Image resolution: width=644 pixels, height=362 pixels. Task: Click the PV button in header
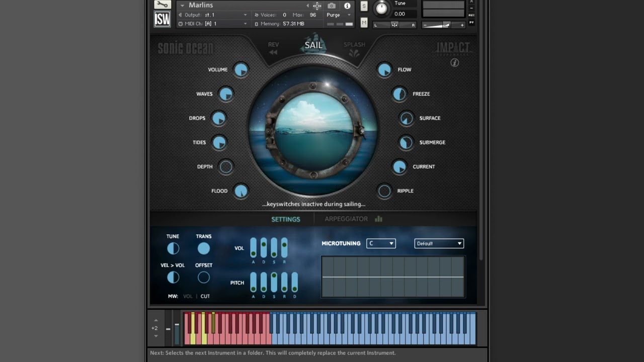tap(471, 22)
